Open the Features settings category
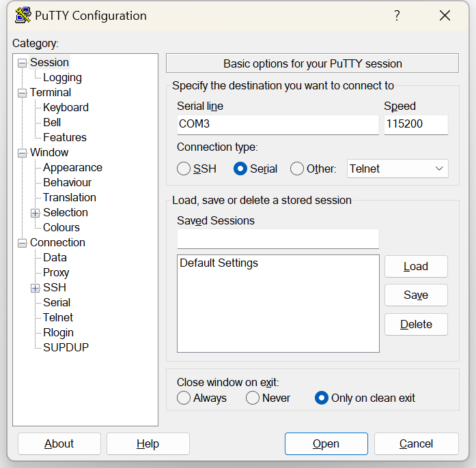The width and height of the screenshot is (476, 468). (x=65, y=137)
